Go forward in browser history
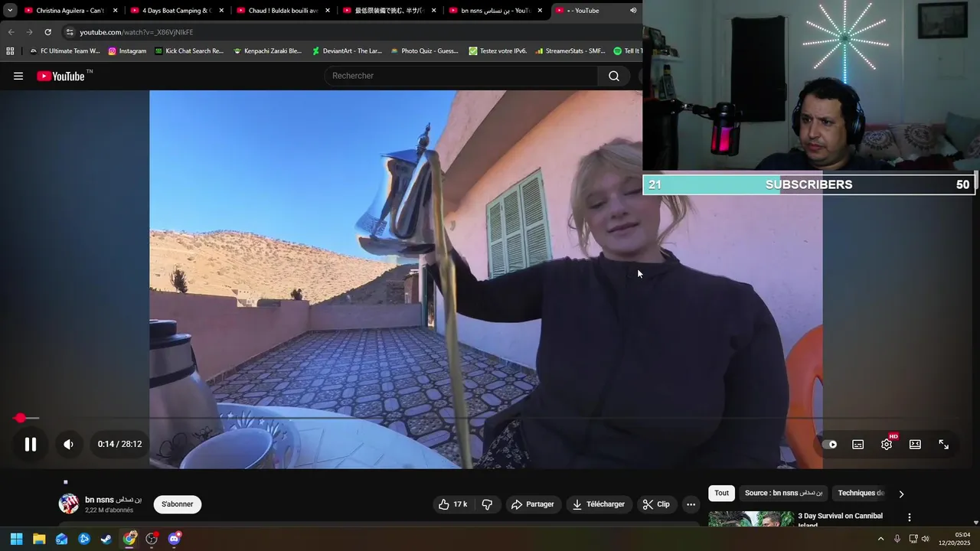Viewport: 980px width, 551px height. pyautogui.click(x=29, y=32)
